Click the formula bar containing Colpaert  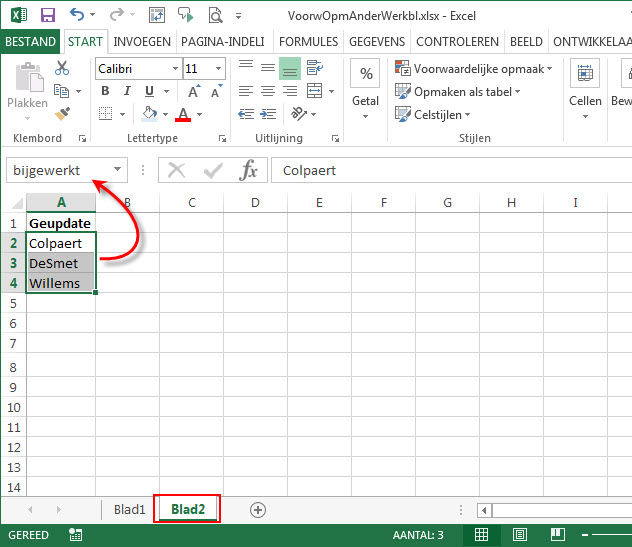(x=451, y=170)
